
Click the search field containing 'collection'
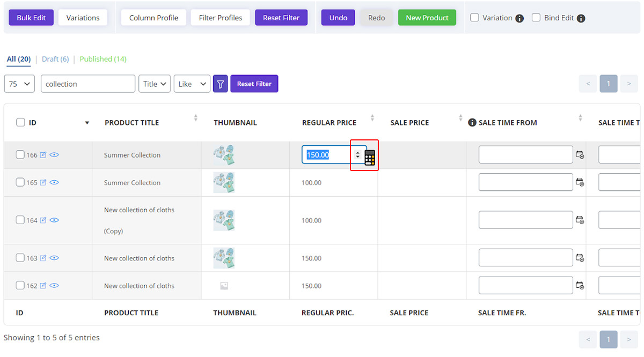(88, 84)
